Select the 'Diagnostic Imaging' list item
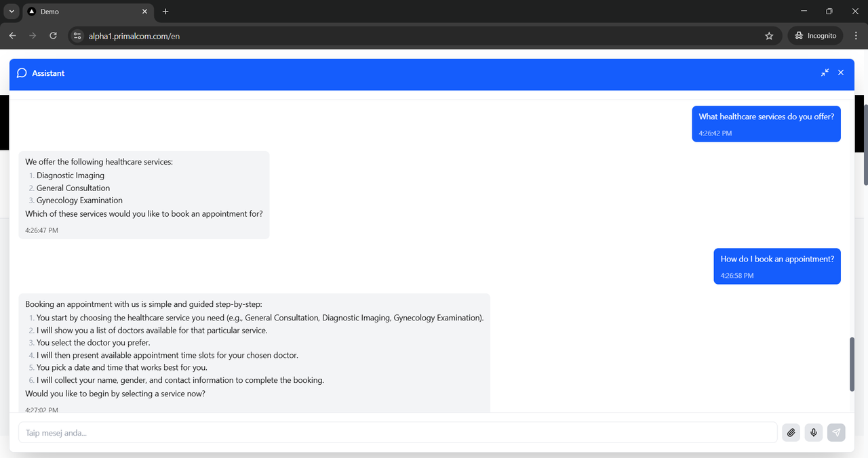This screenshot has height=458, width=868. tap(71, 175)
